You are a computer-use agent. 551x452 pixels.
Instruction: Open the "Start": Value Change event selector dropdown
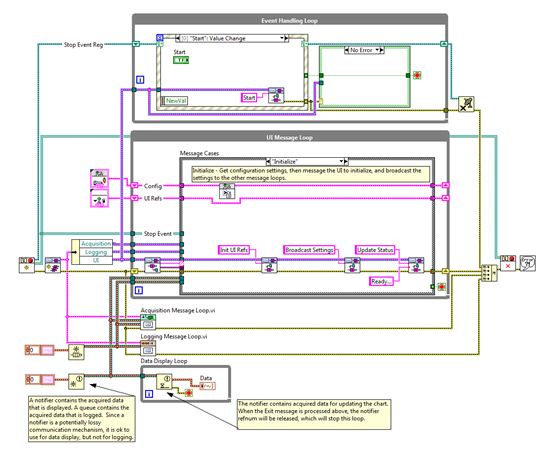pos(282,38)
